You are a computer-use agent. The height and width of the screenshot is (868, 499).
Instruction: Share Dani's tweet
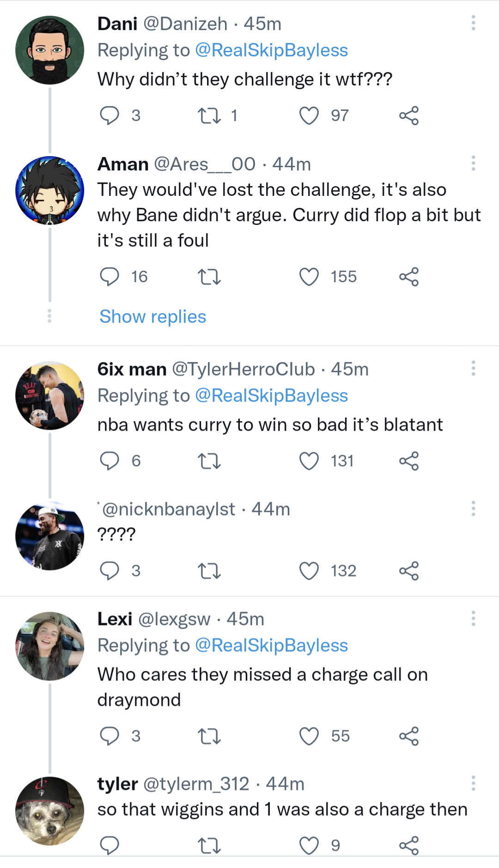coord(409,115)
